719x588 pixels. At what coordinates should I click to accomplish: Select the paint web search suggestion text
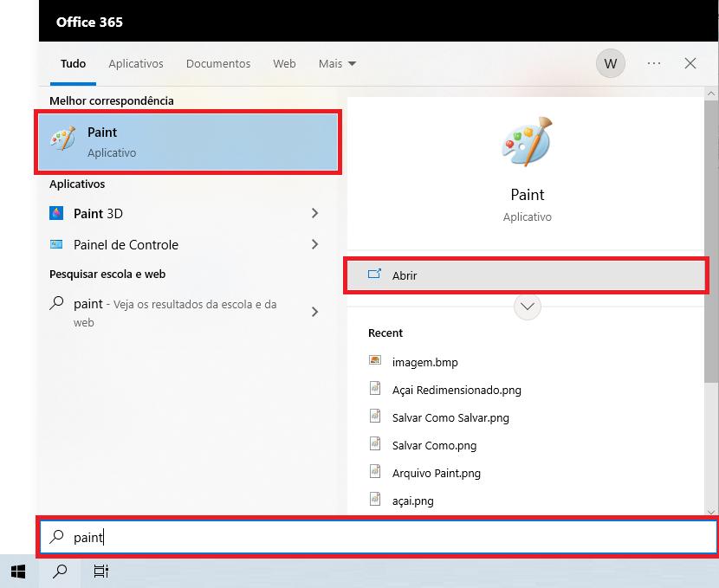click(175, 313)
